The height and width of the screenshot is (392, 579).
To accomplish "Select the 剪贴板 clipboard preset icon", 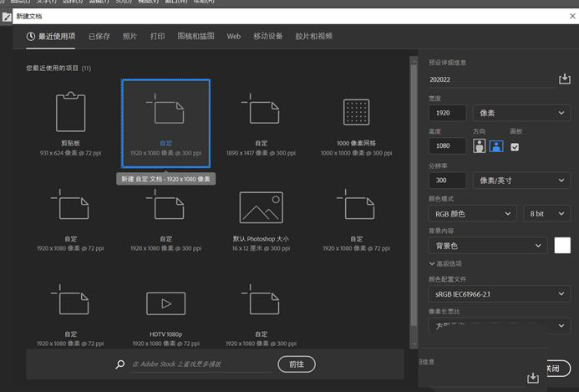I will point(70,111).
